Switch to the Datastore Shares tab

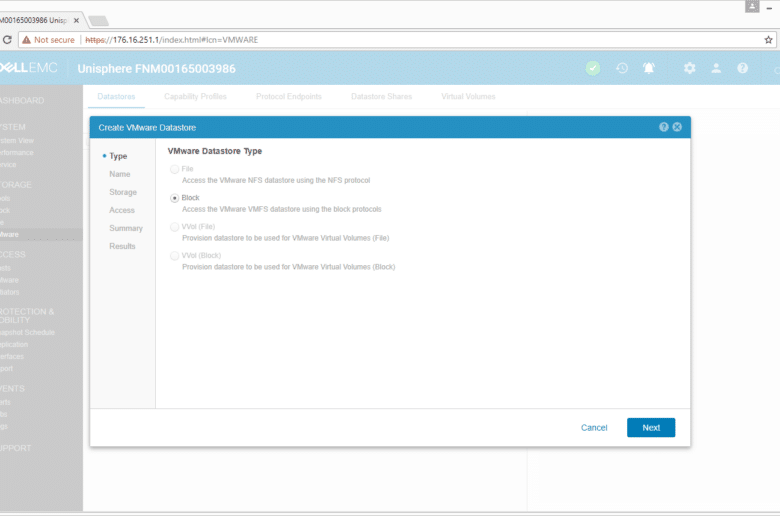[x=382, y=97]
